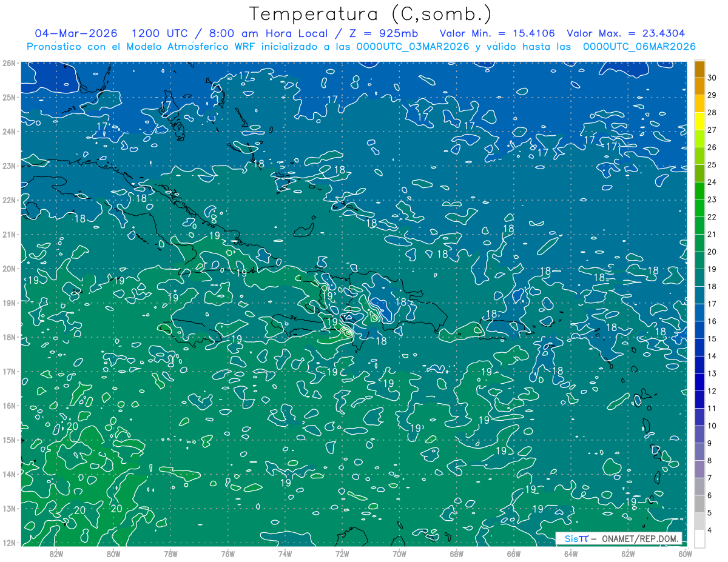Screen dimensions: 728x562
Task: Click the '82W' longitude label
Action: coord(56,554)
